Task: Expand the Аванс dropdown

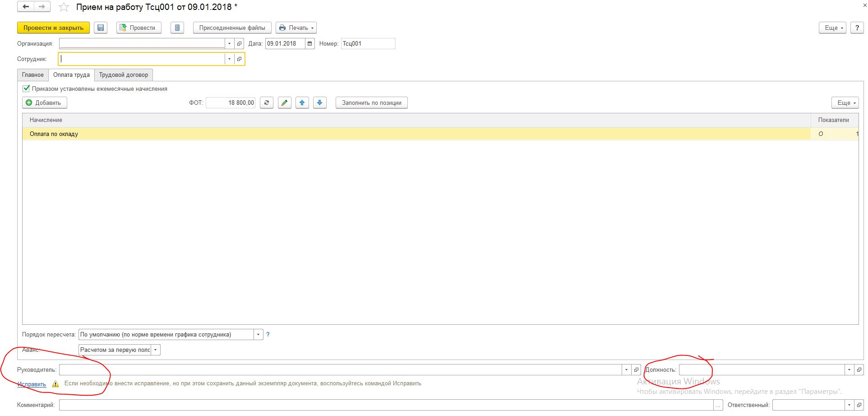Action: pos(156,350)
